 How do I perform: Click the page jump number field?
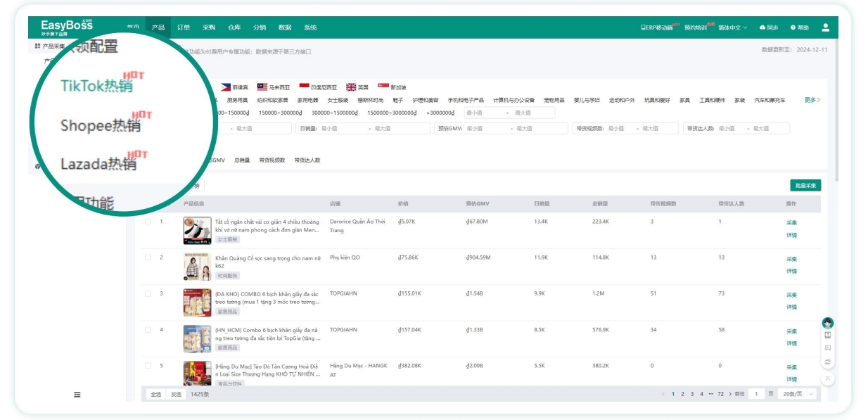click(756, 394)
